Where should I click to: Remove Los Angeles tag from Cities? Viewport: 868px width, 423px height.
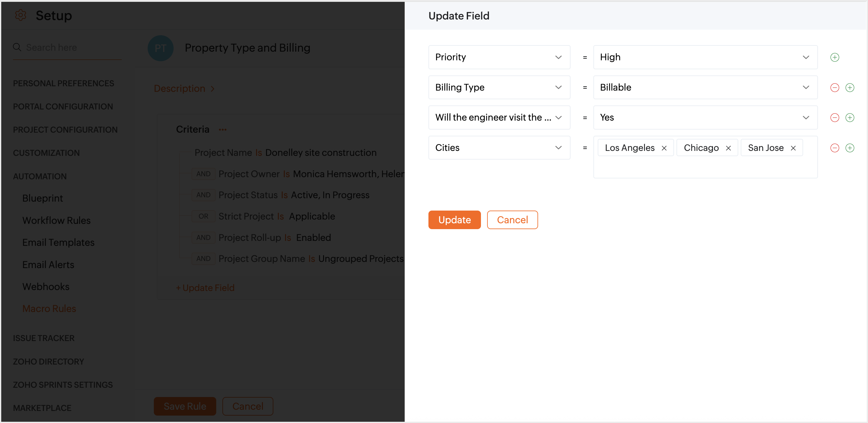click(664, 148)
